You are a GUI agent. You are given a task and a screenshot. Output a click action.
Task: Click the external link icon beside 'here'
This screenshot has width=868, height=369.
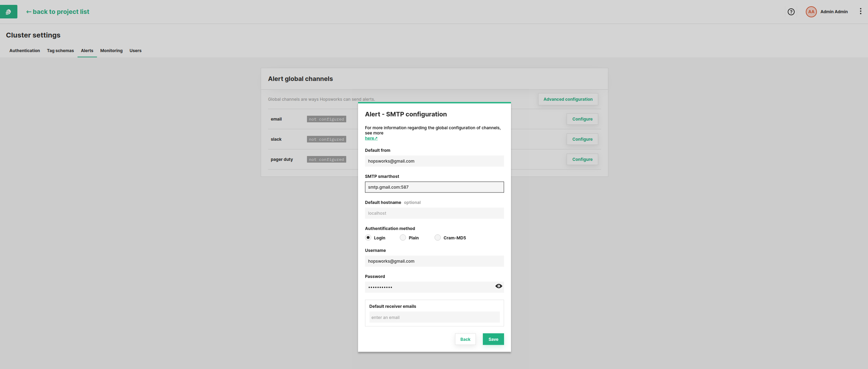tap(376, 138)
